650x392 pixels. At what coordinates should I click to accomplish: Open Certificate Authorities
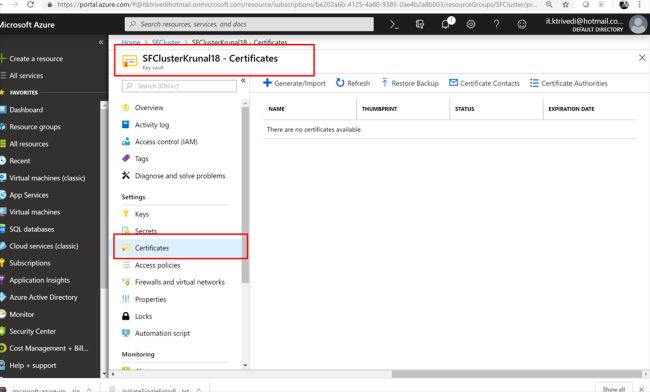click(x=568, y=83)
